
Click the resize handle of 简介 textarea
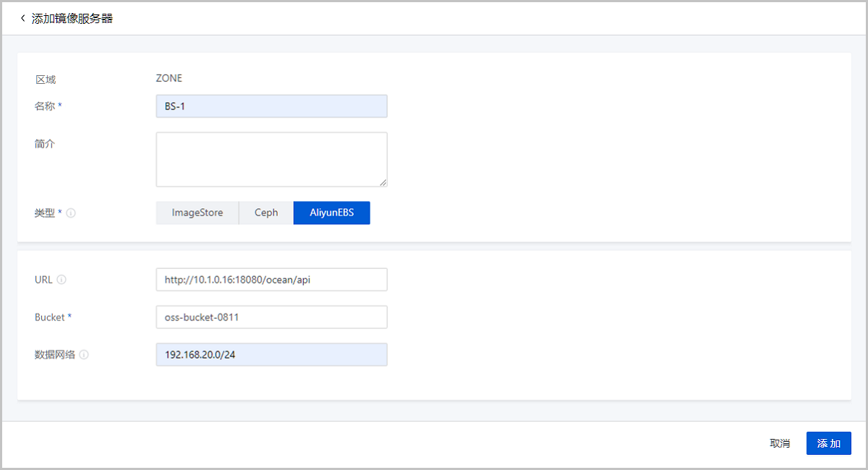[383, 182]
